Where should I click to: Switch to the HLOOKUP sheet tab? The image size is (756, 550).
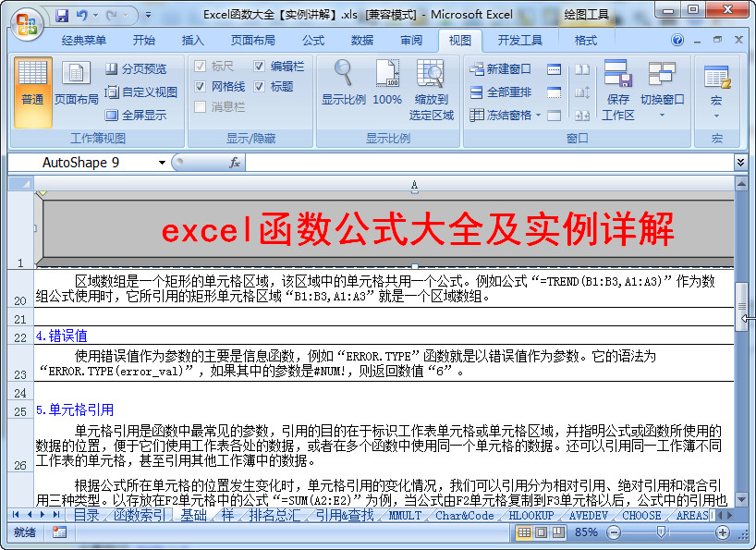530,515
